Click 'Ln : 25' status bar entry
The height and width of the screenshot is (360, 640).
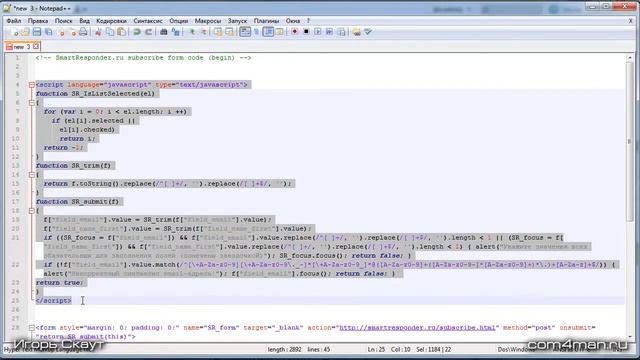click(376, 349)
